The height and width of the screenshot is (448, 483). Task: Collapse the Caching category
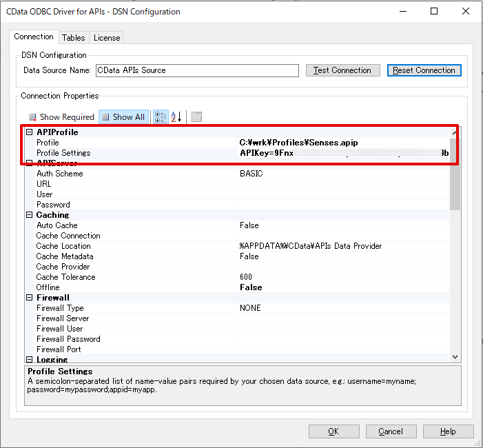click(29, 215)
